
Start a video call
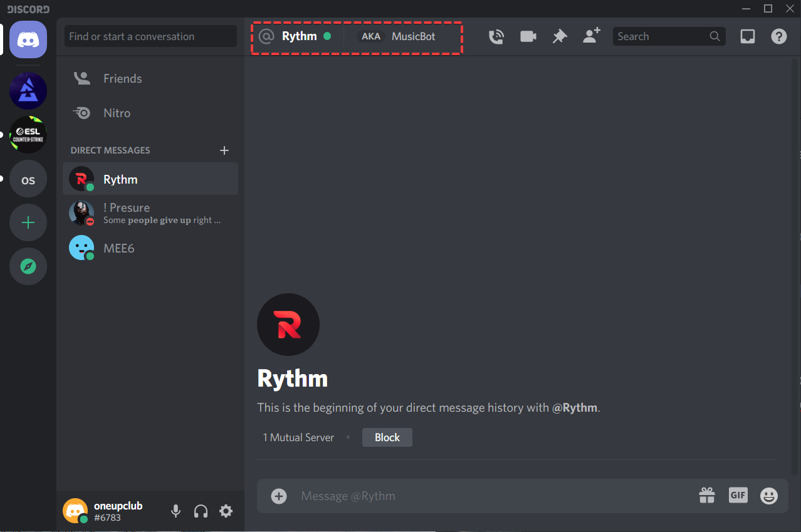(528, 36)
